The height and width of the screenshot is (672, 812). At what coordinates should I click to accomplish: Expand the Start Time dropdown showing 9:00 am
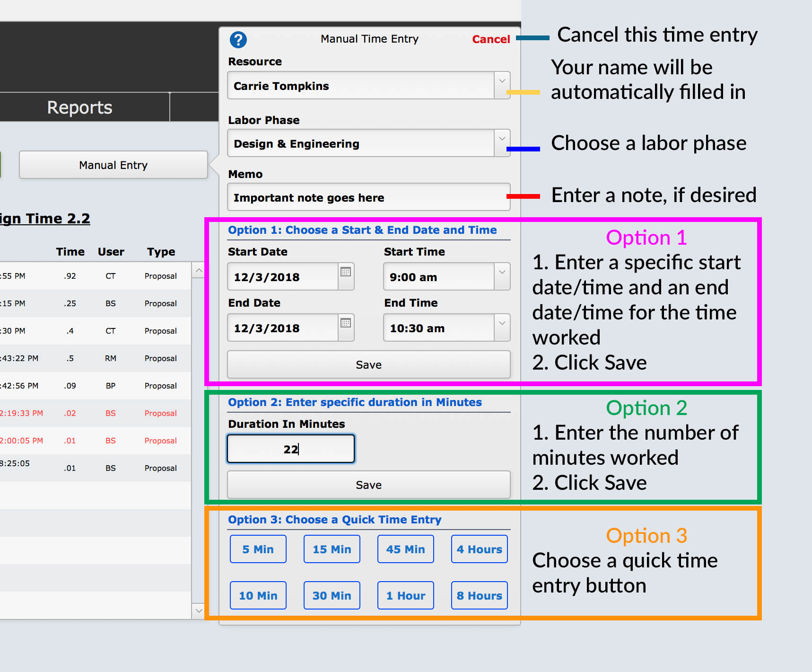point(502,276)
